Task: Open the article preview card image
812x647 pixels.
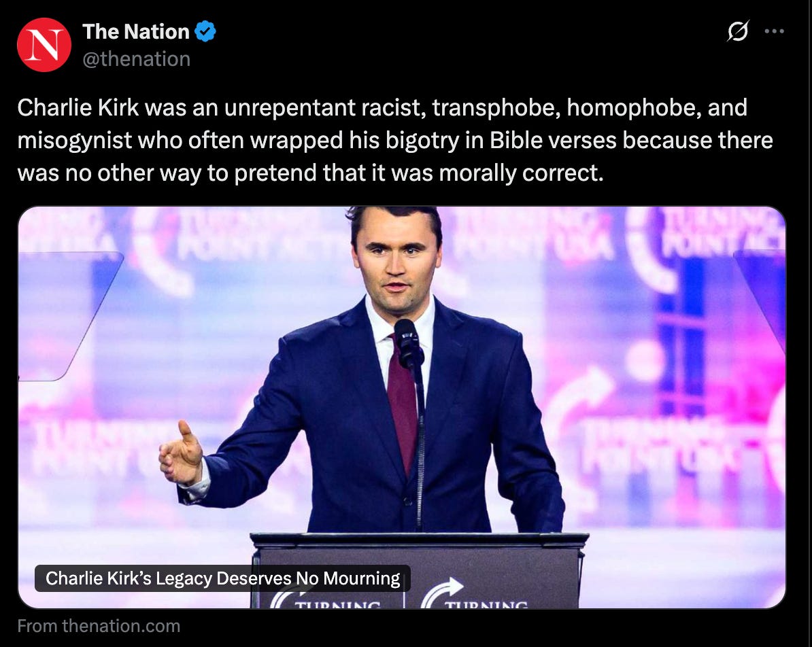Action: (402, 407)
